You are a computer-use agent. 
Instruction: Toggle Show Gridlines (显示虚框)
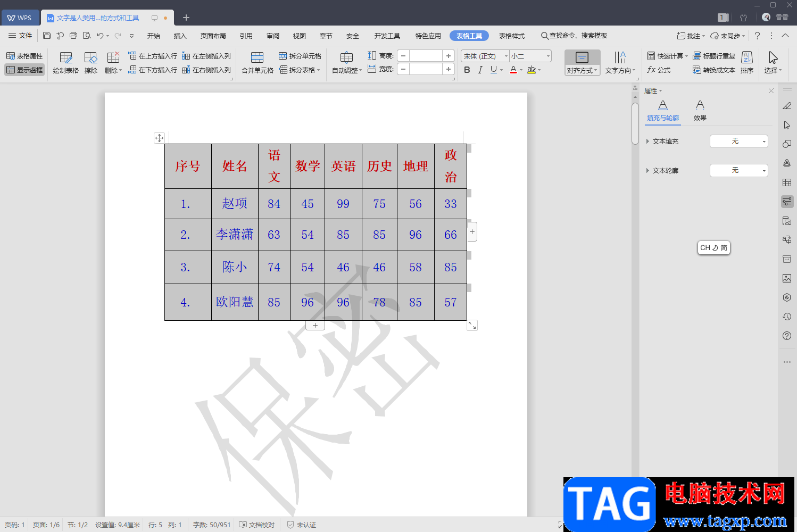coord(24,70)
